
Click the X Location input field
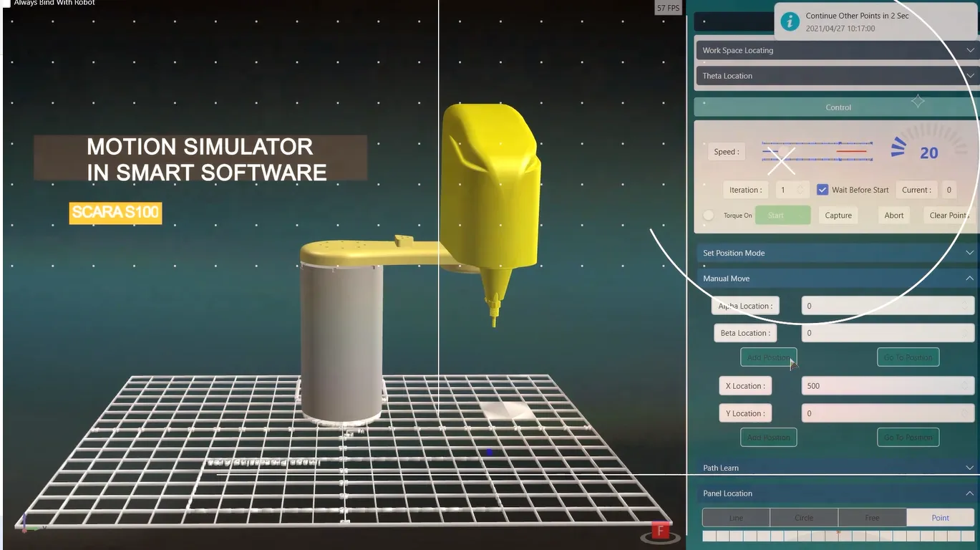point(886,386)
